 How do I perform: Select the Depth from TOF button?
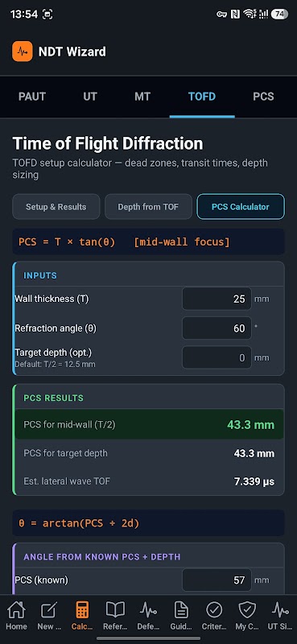(x=148, y=207)
